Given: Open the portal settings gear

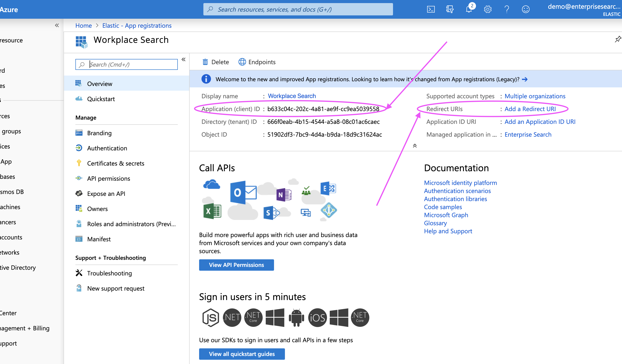Looking at the screenshot, I should click(488, 9).
